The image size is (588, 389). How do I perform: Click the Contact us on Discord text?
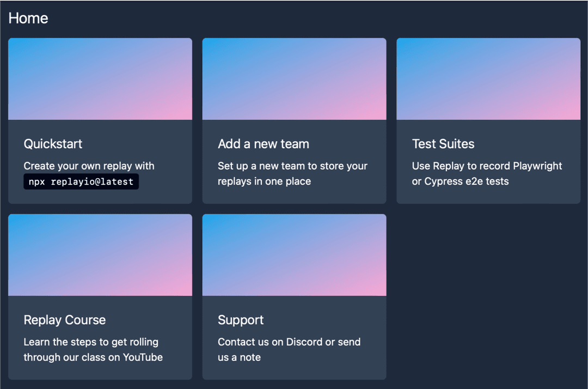click(289, 349)
